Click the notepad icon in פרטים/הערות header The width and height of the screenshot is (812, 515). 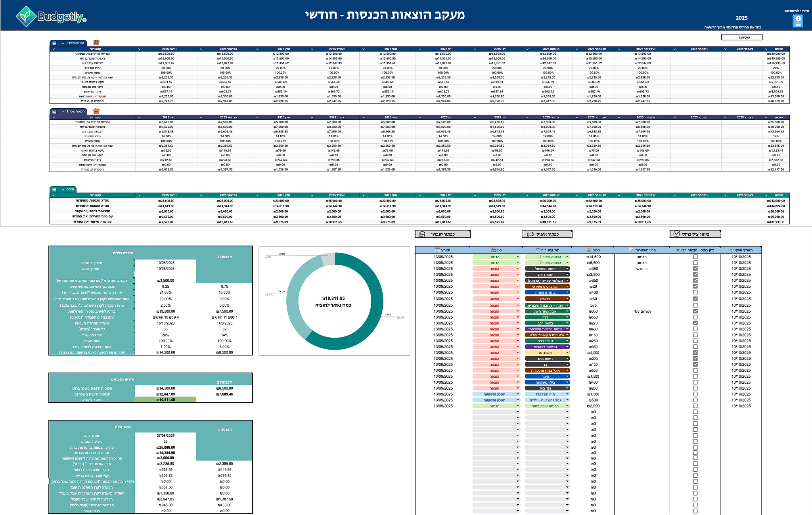(631, 250)
